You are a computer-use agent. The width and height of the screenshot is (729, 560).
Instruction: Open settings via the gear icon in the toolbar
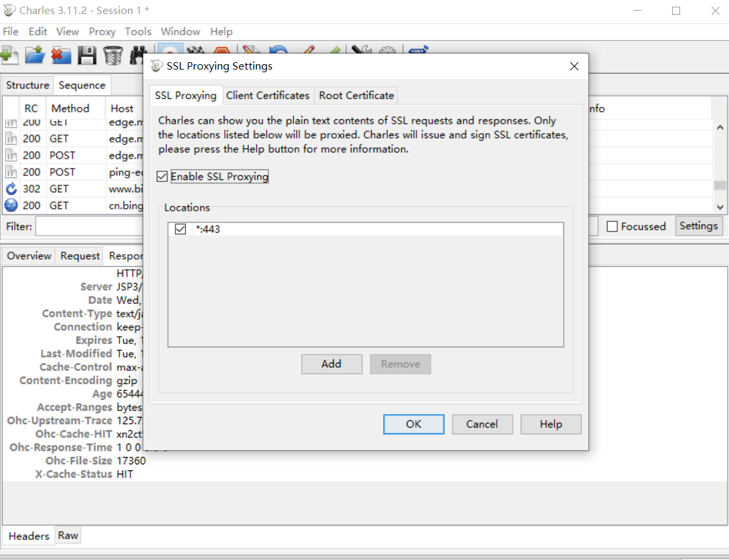click(388, 49)
